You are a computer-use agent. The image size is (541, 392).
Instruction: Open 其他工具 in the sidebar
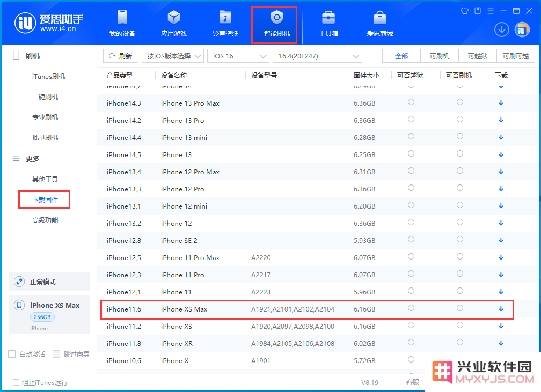(45, 179)
